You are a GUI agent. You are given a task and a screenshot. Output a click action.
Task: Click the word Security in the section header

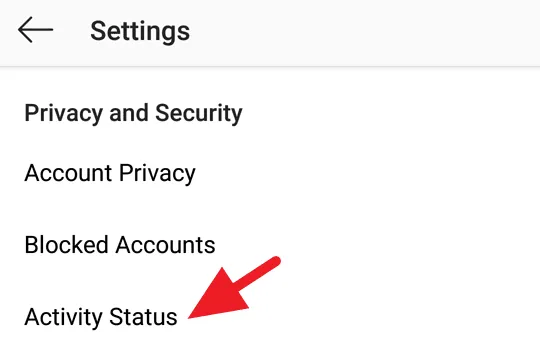click(x=199, y=113)
